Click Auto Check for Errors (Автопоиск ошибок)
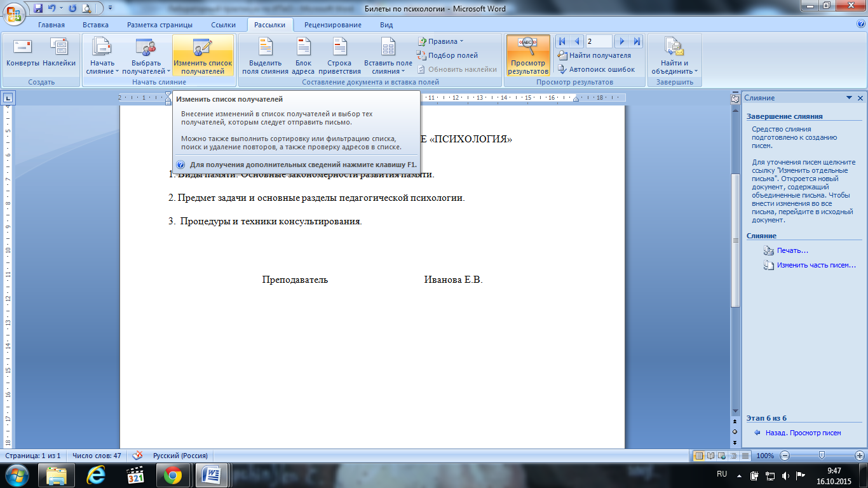 tap(596, 69)
